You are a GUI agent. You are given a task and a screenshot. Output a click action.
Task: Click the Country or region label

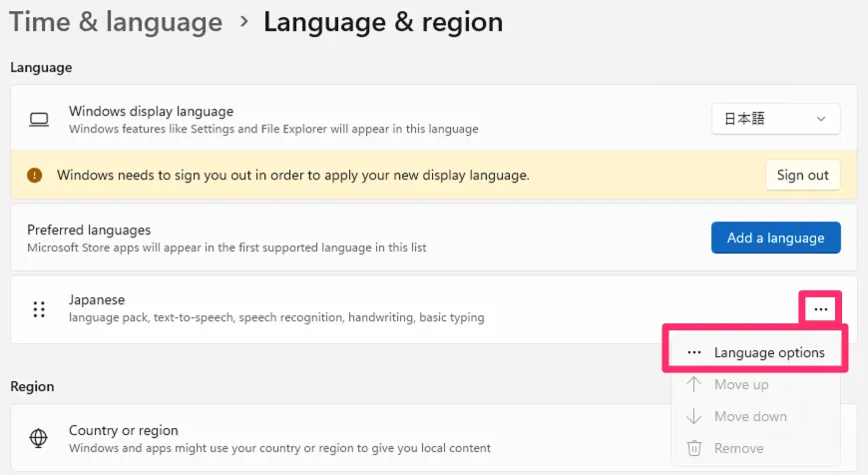pyautogui.click(x=124, y=430)
